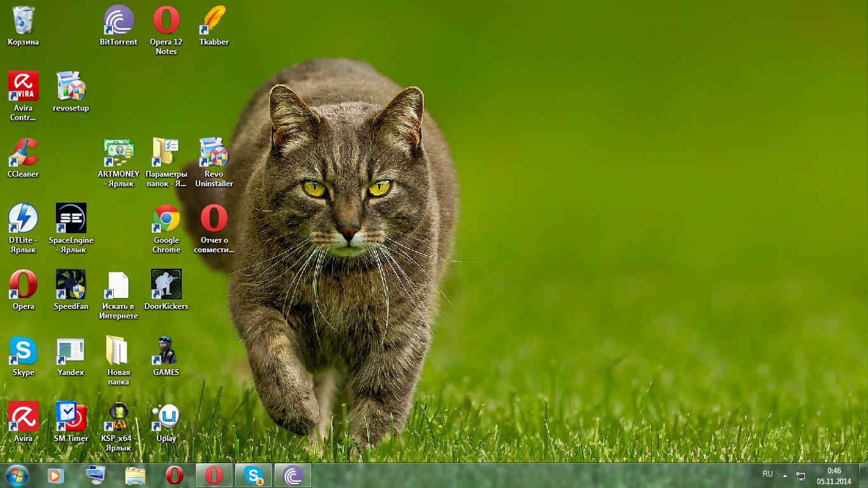Screen dimensions: 868x488
Task: Click the desktop shortcut labeled just Avira
Action: tap(24, 423)
